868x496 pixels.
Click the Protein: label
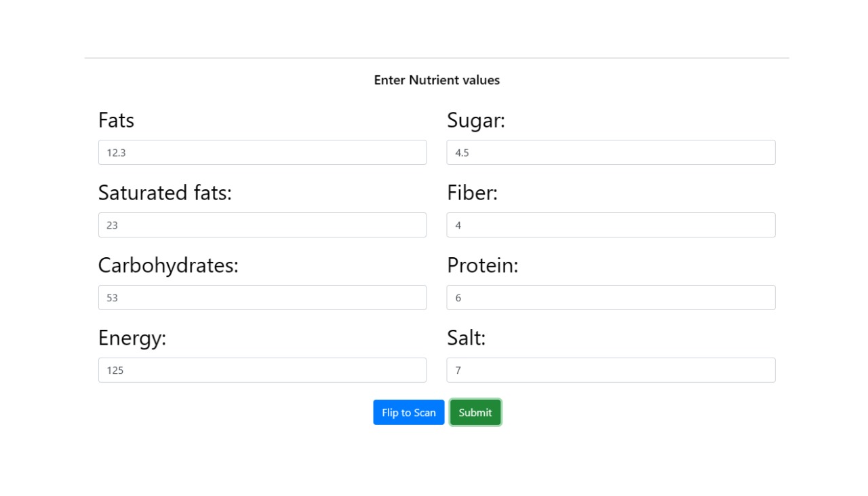[x=482, y=266]
